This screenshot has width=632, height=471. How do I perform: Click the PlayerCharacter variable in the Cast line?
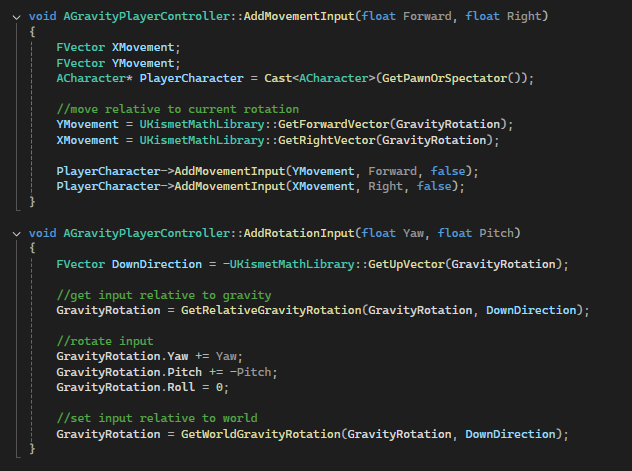[x=191, y=78]
